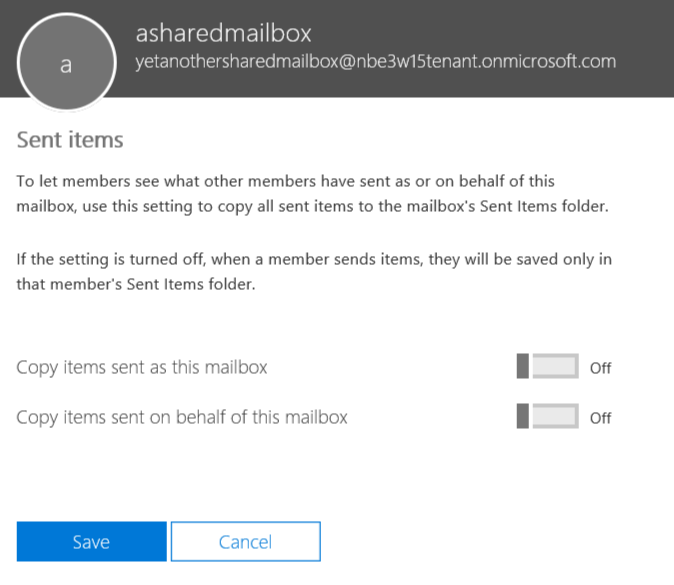Select the yetanothersharedmailbox email address
Image resolution: width=674 pixels, height=585 pixels.
[375, 61]
